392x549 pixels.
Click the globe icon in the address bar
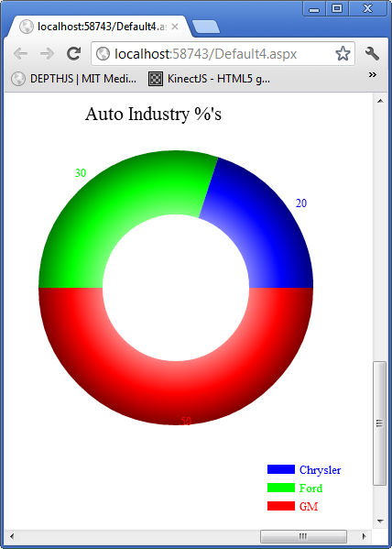click(x=103, y=54)
